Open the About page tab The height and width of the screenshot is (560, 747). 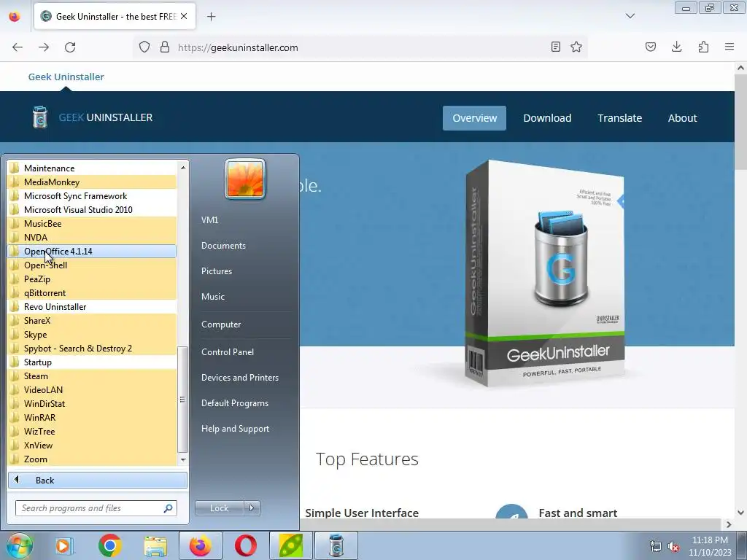[x=682, y=118]
